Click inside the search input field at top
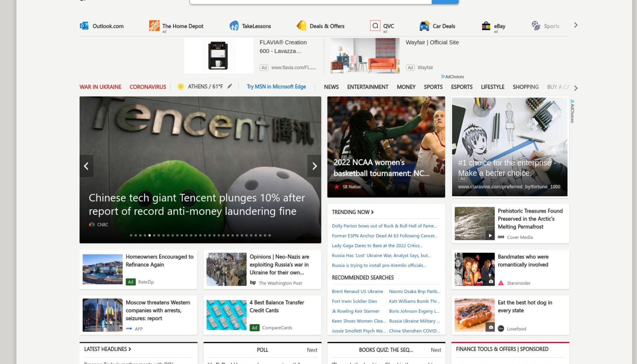Screen dimensions: 637x364 click(311, 1)
